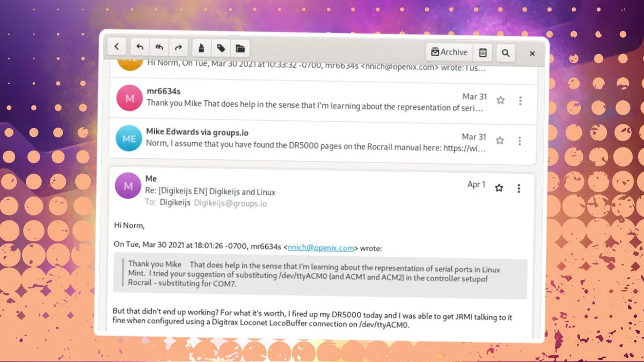Open conversation search with the magnifier icon
644x362 pixels.
click(x=505, y=53)
